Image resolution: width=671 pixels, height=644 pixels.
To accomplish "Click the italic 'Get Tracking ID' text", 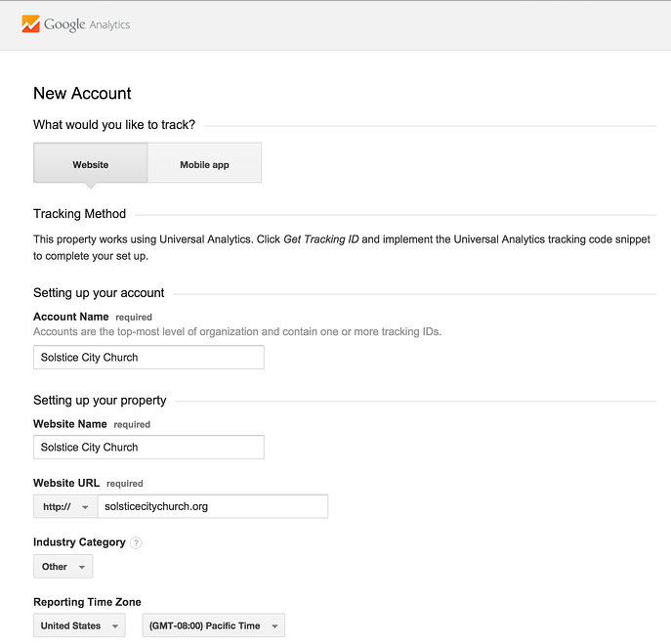I will point(321,239).
